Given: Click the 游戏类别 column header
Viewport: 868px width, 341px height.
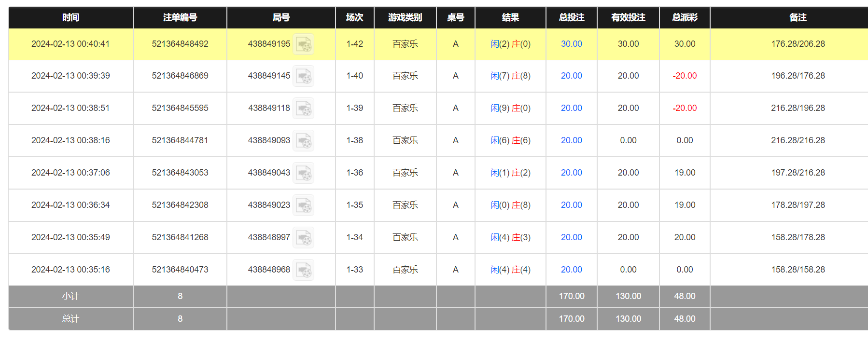Looking at the screenshot, I should [405, 17].
